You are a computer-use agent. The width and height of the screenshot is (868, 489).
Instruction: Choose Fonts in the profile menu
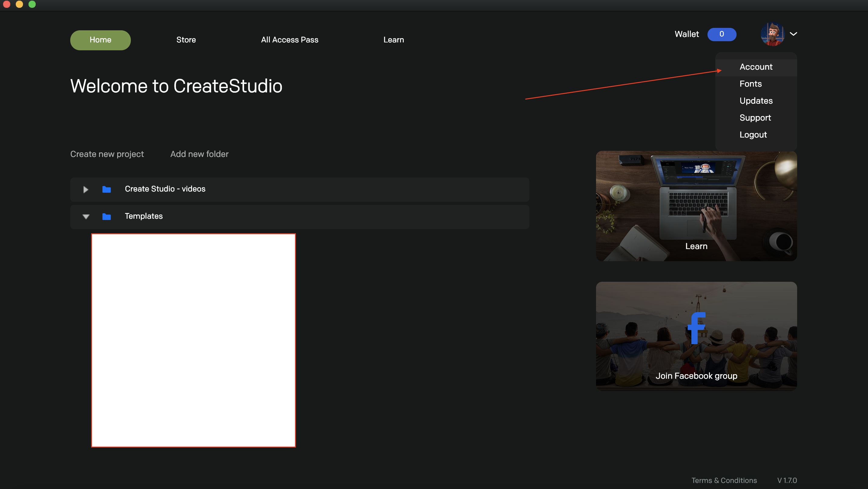[x=750, y=84]
